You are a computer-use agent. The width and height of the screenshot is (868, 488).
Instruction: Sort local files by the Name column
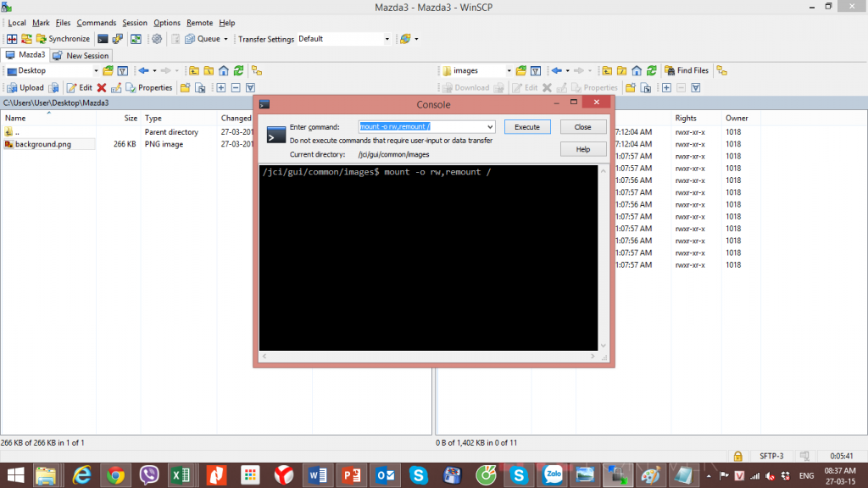48,118
